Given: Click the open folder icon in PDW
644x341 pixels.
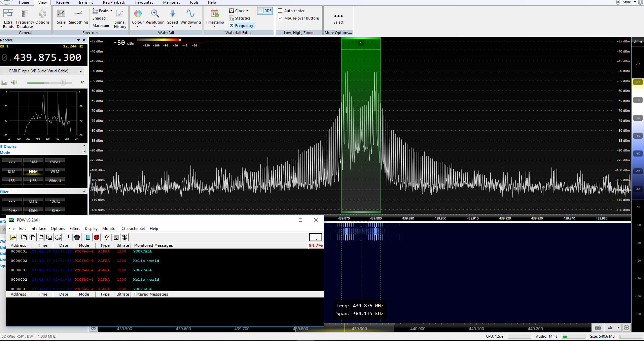Looking at the screenshot, I should tap(13, 237).
